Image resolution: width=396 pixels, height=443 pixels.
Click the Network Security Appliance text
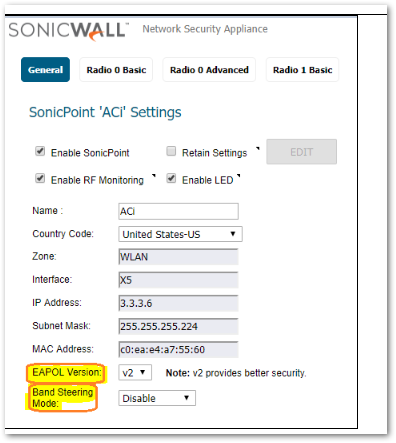(x=205, y=29)
